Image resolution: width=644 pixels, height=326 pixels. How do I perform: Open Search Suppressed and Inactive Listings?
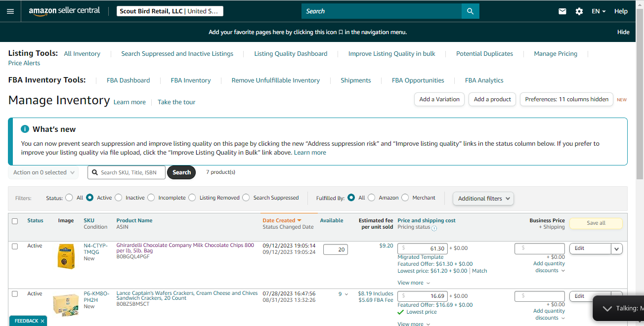tap(177, 54)
